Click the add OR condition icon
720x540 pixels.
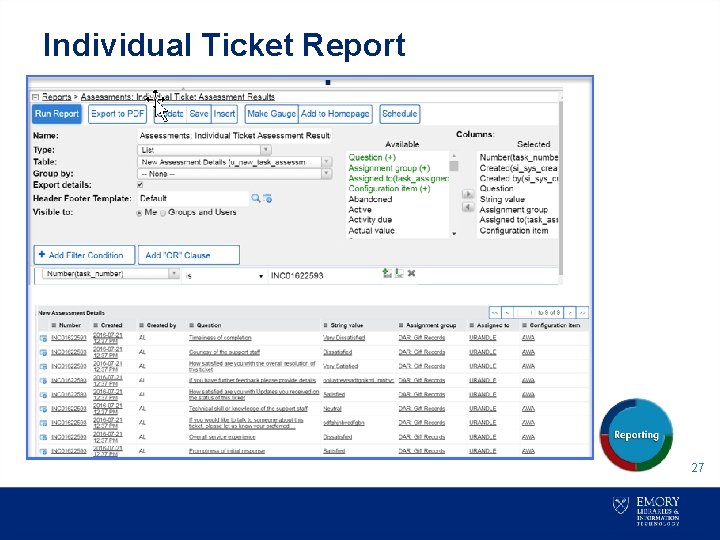pyautogui.click(x=399, y=274)
